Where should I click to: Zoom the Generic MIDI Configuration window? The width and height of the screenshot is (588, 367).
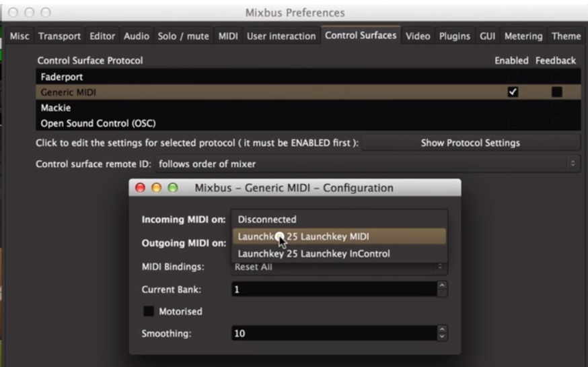[x=172, y=188]
